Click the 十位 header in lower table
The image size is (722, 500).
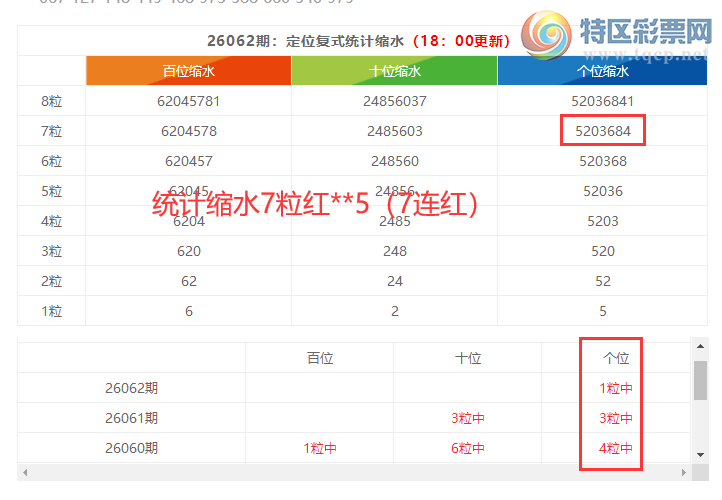[x=468, y=358]
